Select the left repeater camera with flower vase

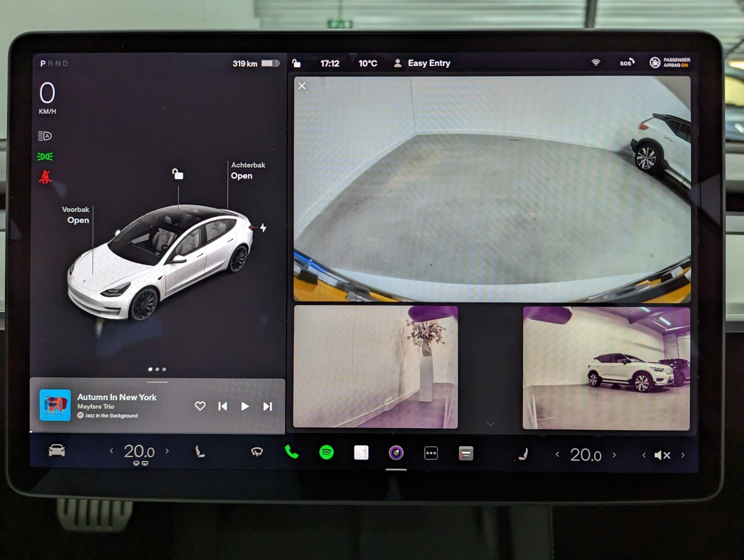click(376, 367)
